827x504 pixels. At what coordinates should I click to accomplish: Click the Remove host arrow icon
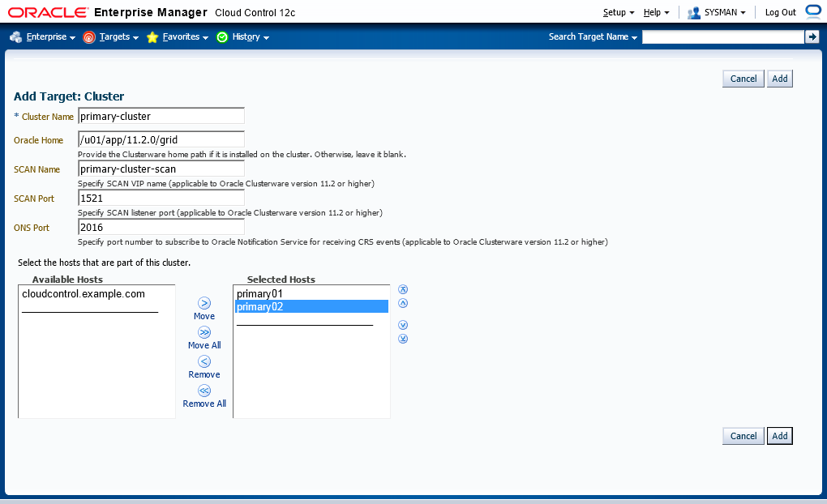[x=204, y=361]
